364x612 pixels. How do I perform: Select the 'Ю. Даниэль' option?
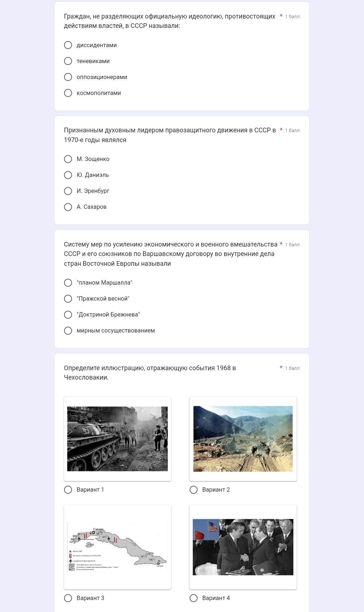click(68, 175)
